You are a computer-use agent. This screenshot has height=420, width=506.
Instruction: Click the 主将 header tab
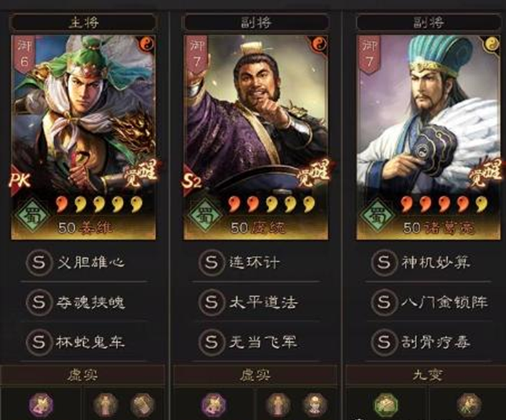point(84,23)
